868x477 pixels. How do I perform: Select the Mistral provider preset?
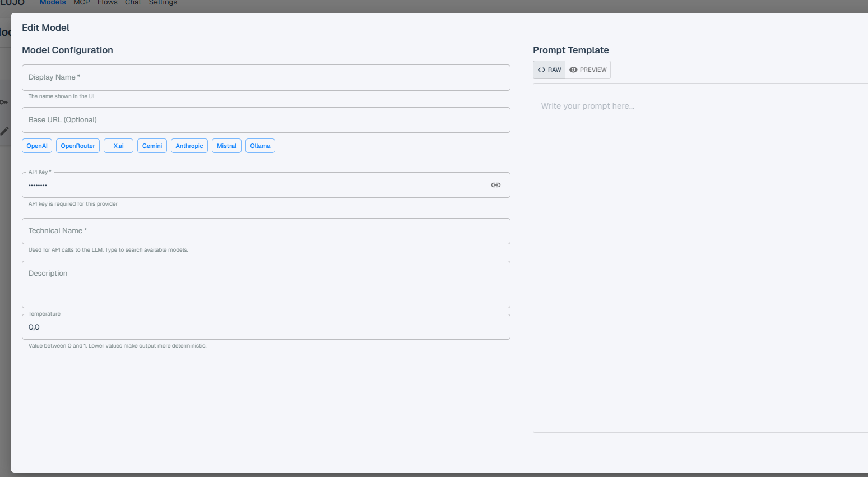tap(226, 146)
